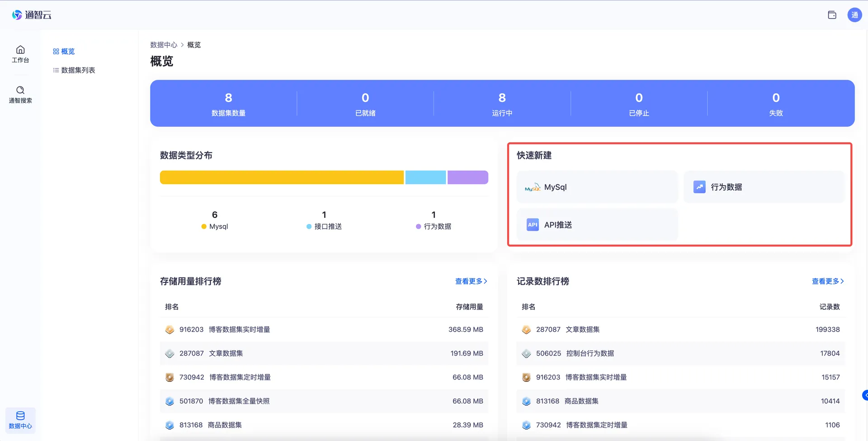The height and width of the screenshot is (441, 868).
Task: Click the API icon in 快速新建
Action: tap(533, 225)
